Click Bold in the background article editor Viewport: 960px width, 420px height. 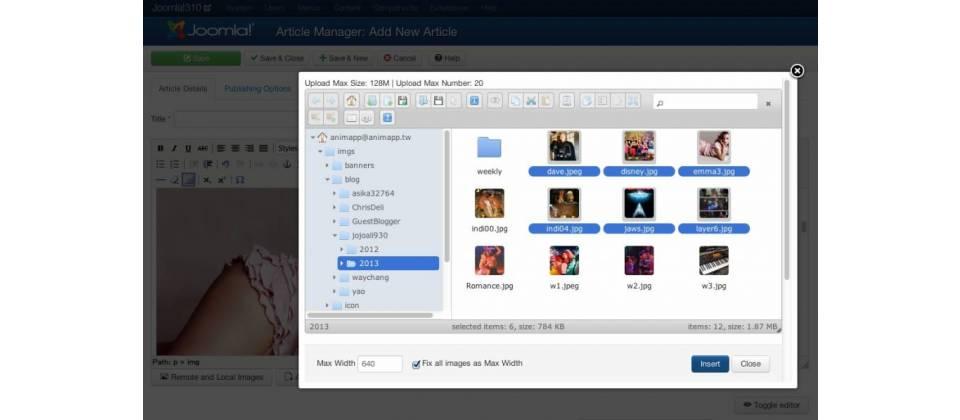point(160,148)
